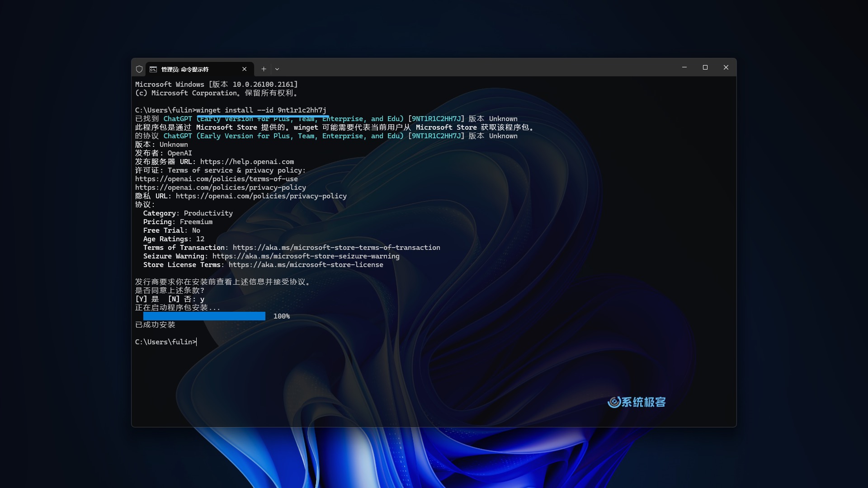Click the winget install --id command text
Viewport: 868px width, 488px height.
click(261, 110)
